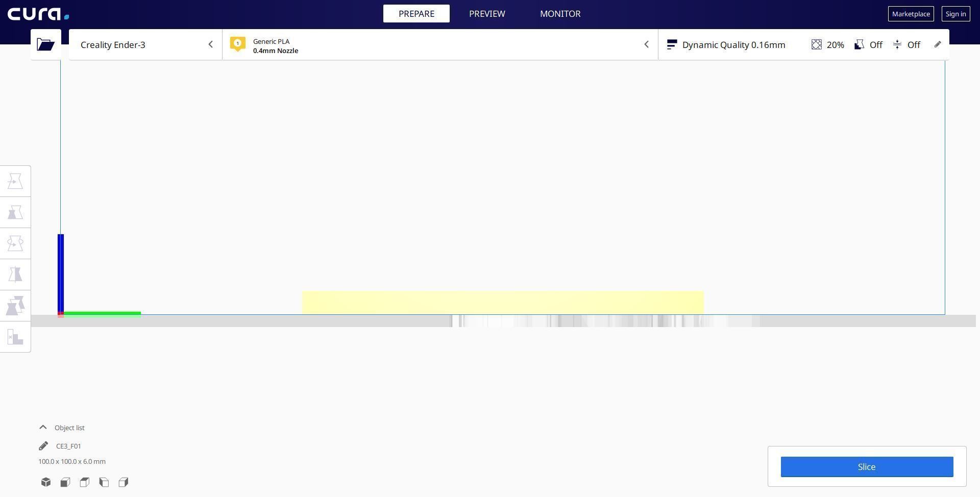Rename the CE3_F01 job using its pencil icon
This screenshot has width=980, height=497.
[x=43, y=446]
